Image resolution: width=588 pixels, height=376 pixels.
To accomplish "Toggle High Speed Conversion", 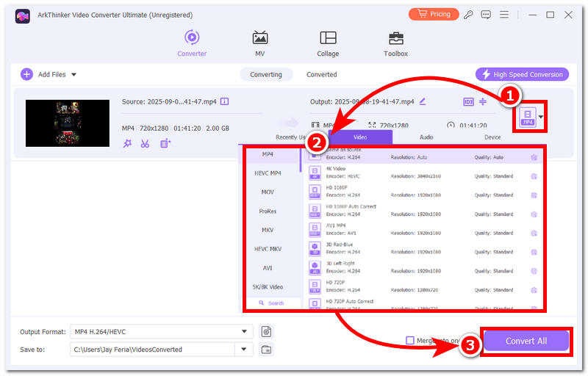I will (x=522, y=74).
